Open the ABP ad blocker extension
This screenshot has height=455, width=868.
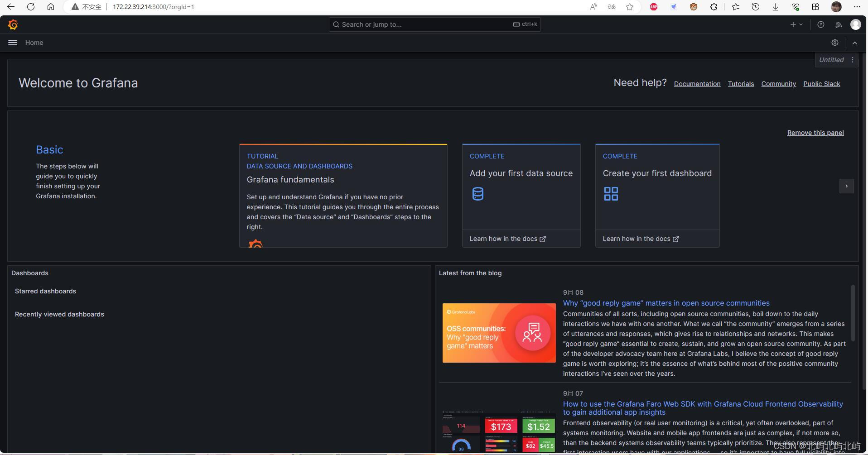click(654, 7)
